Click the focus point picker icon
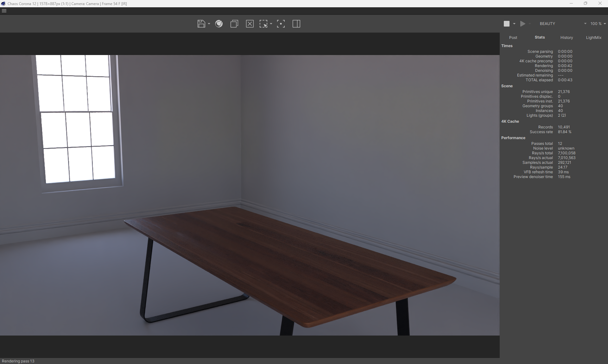This screenshot has width=608, height=364. [281, 24]
